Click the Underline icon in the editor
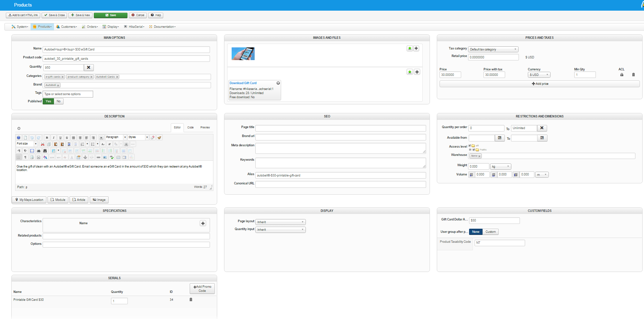This screenshot has width=644, height=319. [60, 138]
